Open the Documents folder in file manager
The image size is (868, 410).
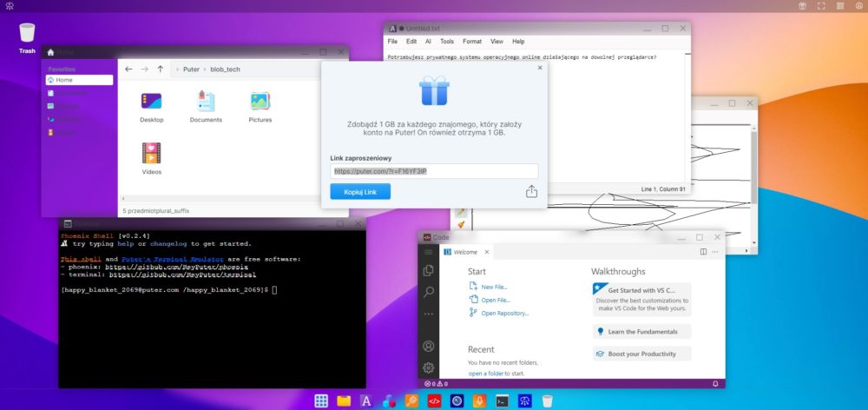coord(206,108)
